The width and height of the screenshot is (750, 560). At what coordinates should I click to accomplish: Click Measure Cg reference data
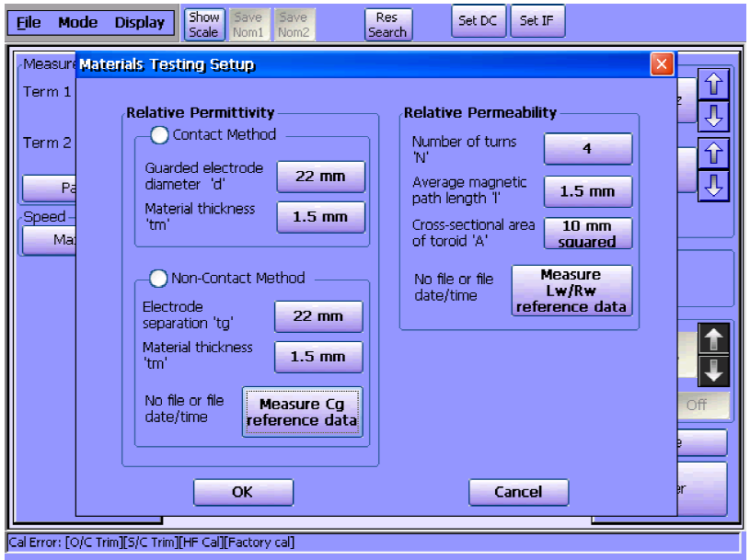click(303, 412)
